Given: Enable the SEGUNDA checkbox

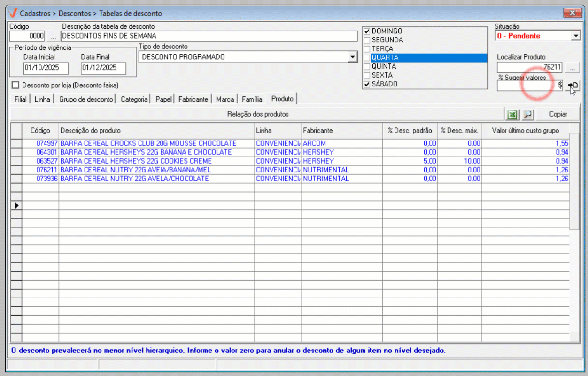Looking at the screenshot, I should coord(367,40).
